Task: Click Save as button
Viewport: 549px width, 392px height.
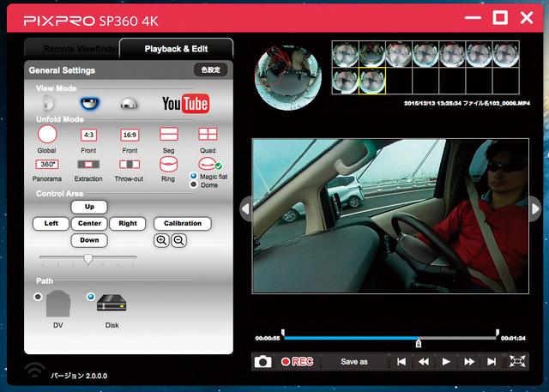Action: point(354,362)
